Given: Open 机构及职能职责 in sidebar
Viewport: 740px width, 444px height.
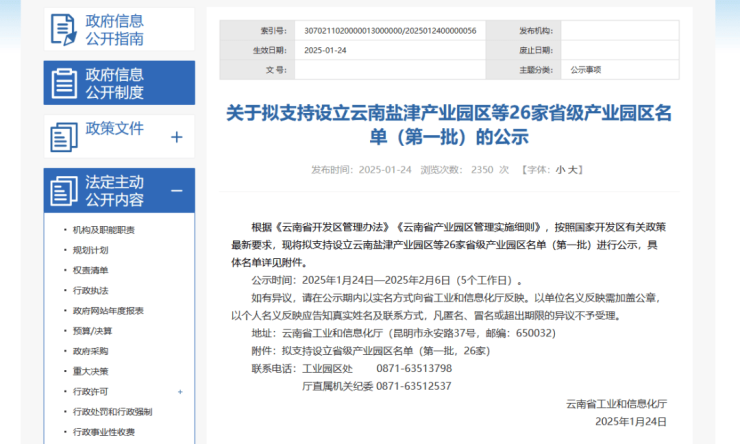Looking at the screenshot, I should 103,229.
